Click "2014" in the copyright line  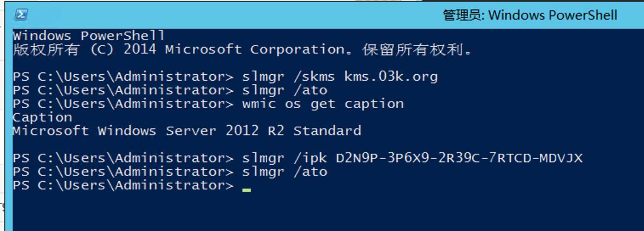click(140, 50)
